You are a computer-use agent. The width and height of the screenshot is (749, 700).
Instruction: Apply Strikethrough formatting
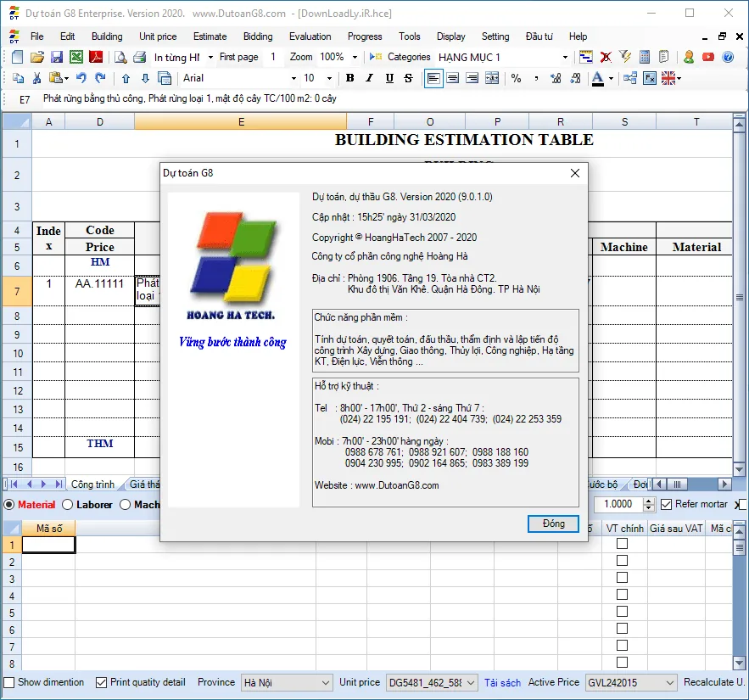(x=408, y=78)
